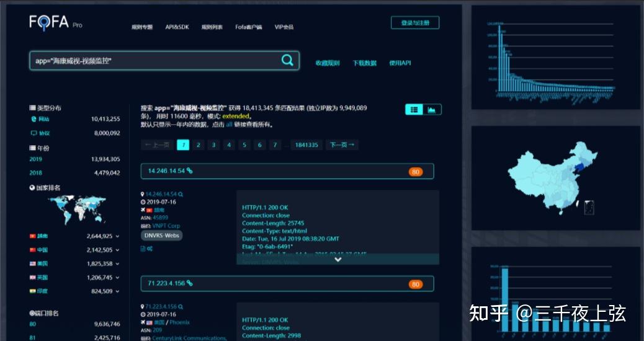
Task: Expand the China country row chevron
Action: tap(117, 250)
